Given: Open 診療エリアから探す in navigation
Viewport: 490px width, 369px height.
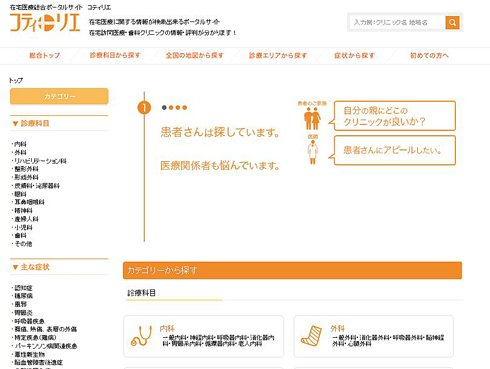Looking at the screenshot, I should [278, 55].
